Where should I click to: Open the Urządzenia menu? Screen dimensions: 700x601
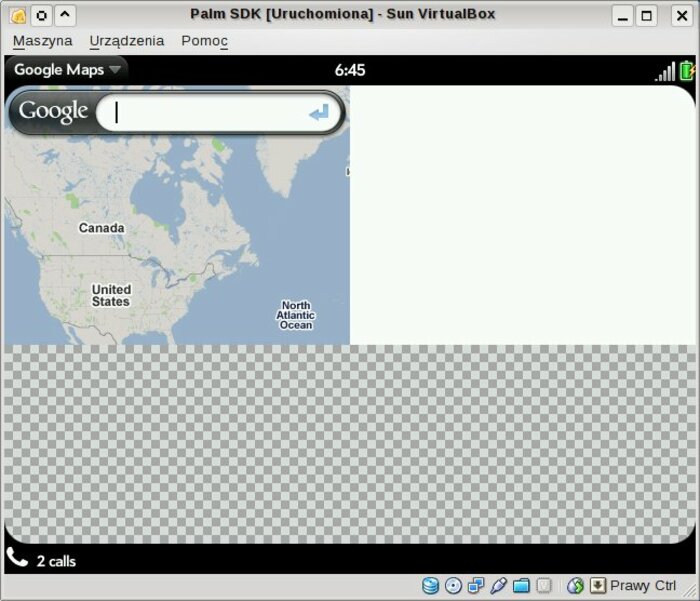(x=127, y=41)
